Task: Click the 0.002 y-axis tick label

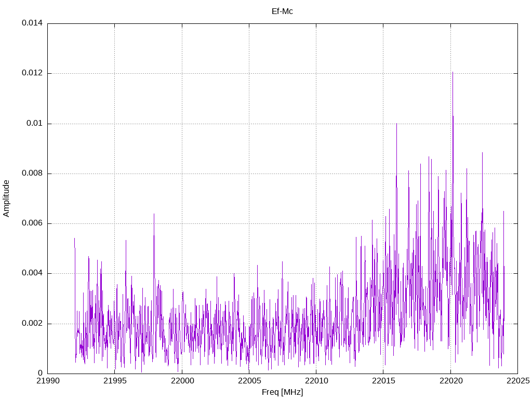Action: [x=32, y=324]
